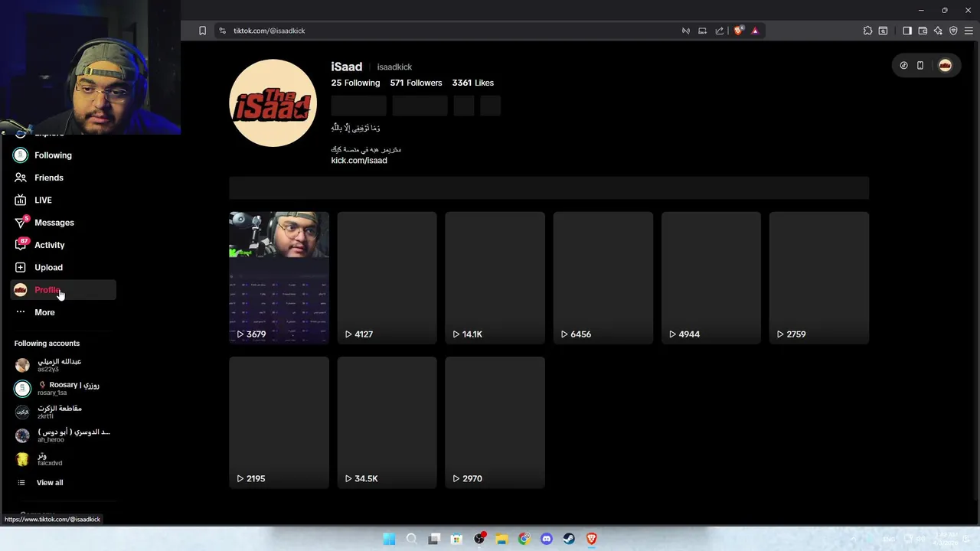
Task: Open the 25 Following list
Action: (x=355, y=83)
